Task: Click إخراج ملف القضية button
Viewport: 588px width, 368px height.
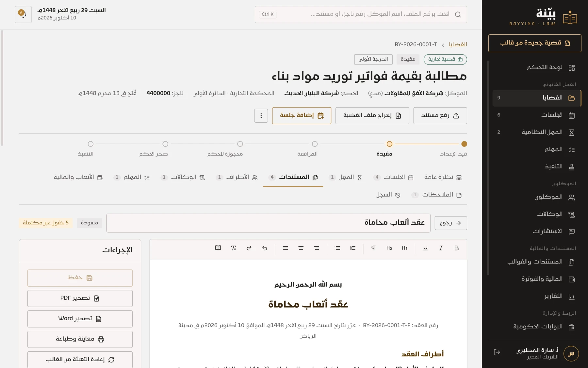Action: coord(372,116)
